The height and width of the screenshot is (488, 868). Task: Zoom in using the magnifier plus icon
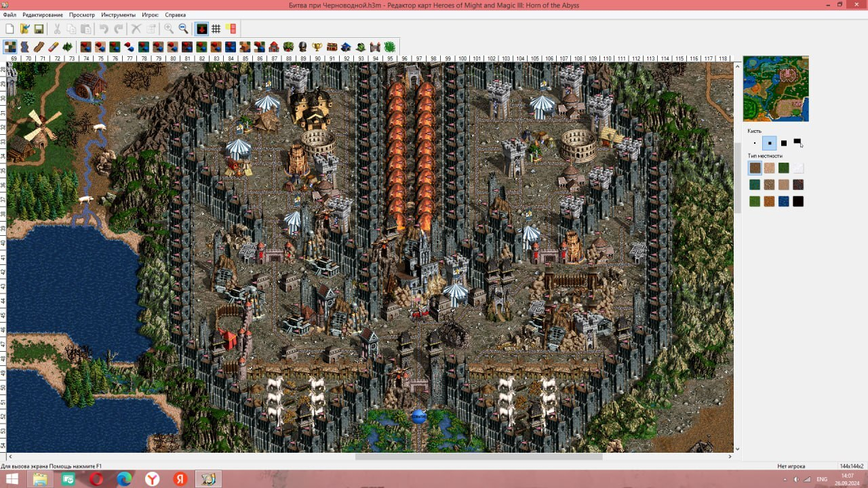point(169,28)
